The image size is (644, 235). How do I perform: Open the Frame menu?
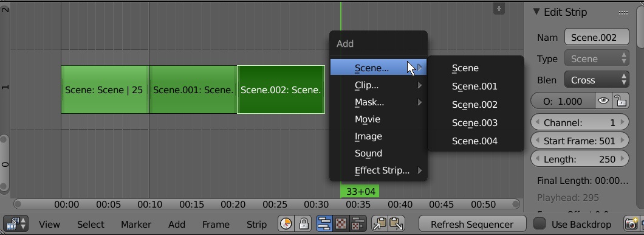pos(216,224)
